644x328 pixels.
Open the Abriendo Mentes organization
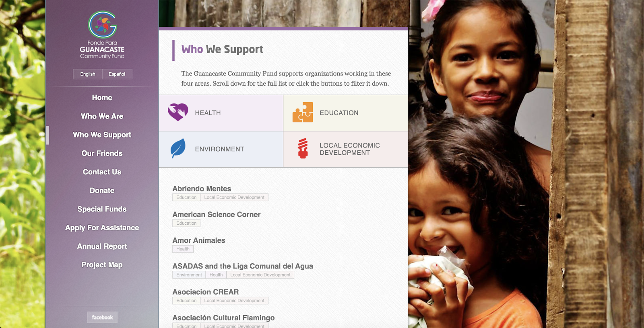click(202, 189)
